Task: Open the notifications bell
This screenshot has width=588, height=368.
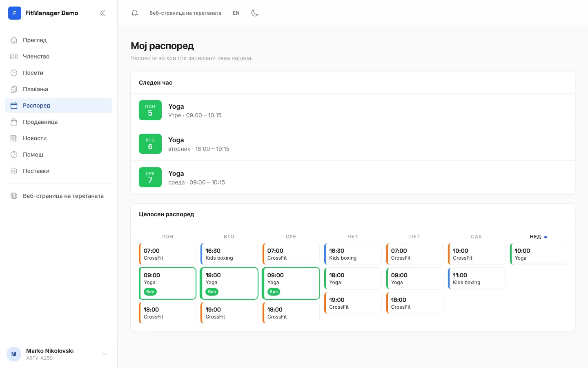Action: 135,13
